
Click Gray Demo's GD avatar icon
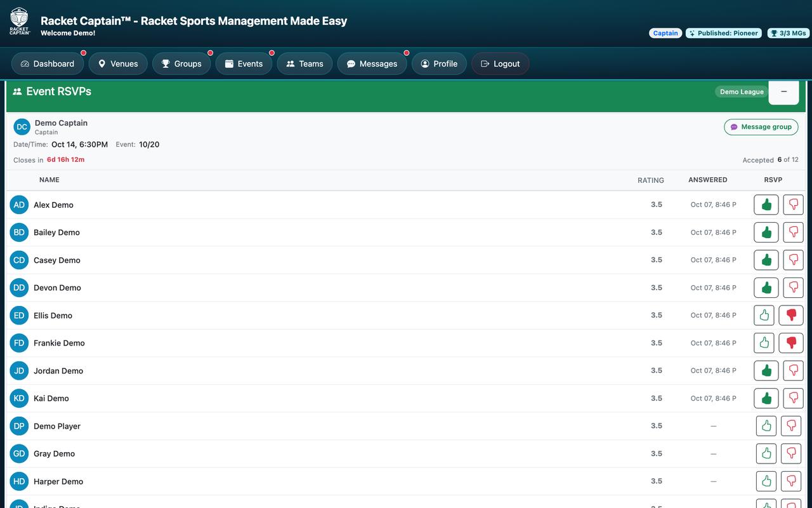pyautogui.click(x=20, y=454)
